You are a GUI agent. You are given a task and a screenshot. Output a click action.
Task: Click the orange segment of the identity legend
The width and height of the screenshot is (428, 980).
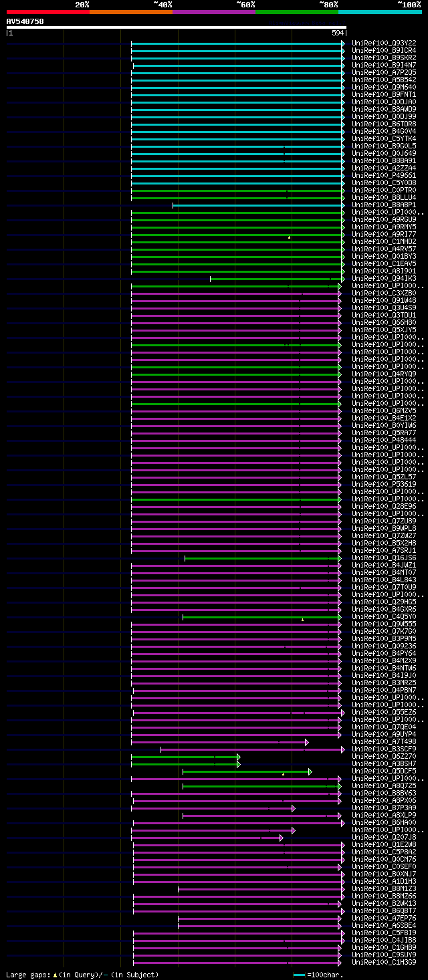(130, 12)
